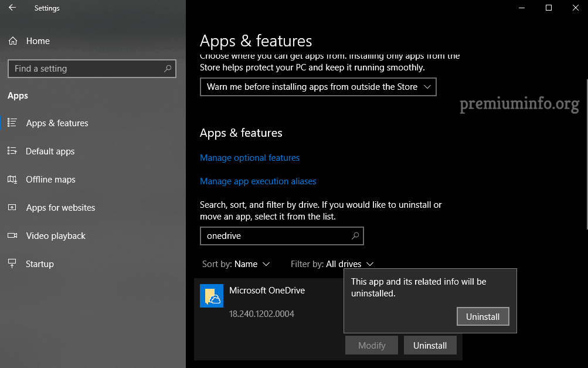Click the onedrive search magnifier icon
The height and width of the screenshot is (368, 588).
click(355, 236)
